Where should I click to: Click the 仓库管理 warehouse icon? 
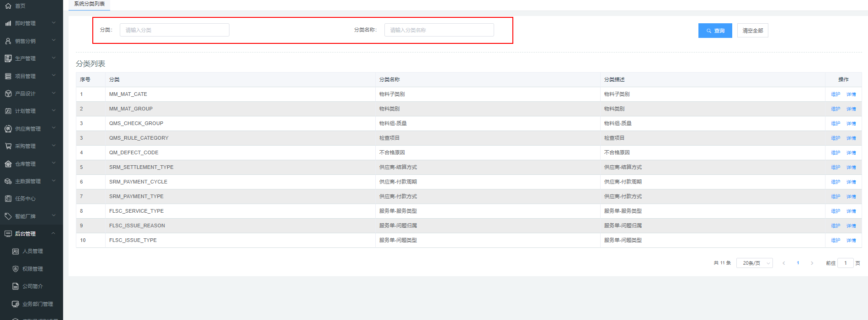point(8,164)
